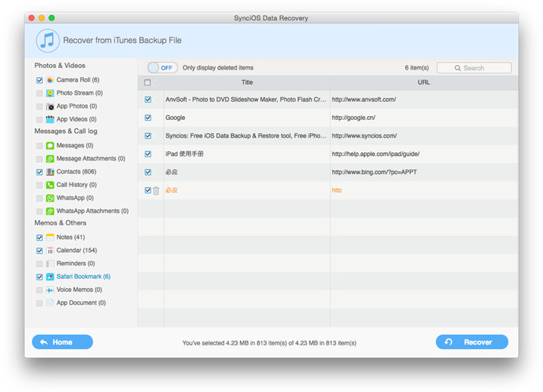Uncheck the Google bookmark row checkbox
The image size is (543, 392).
coord(148,118)
